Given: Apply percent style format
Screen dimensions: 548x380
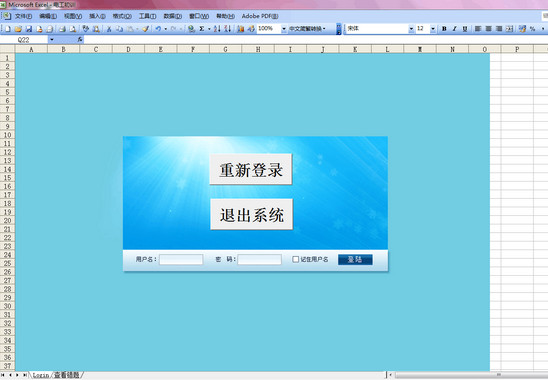Looking at the screenshot, I should click(x=532, y=29).
